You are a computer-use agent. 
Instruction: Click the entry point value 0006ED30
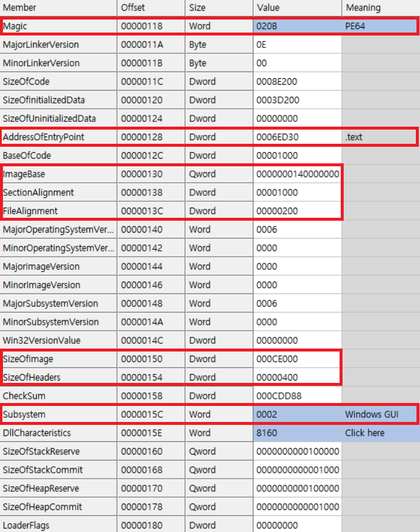click(298, 137)
